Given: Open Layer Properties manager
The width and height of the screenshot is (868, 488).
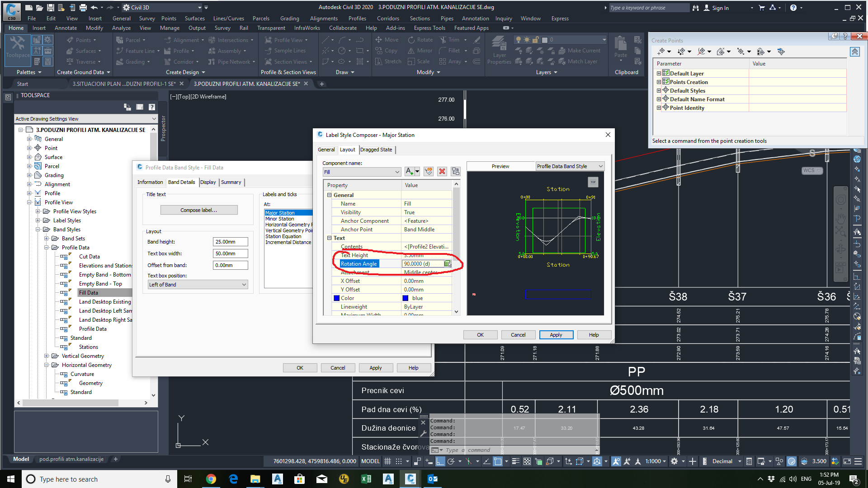Looking at the screenshot, I should click(x=499, y=50).
